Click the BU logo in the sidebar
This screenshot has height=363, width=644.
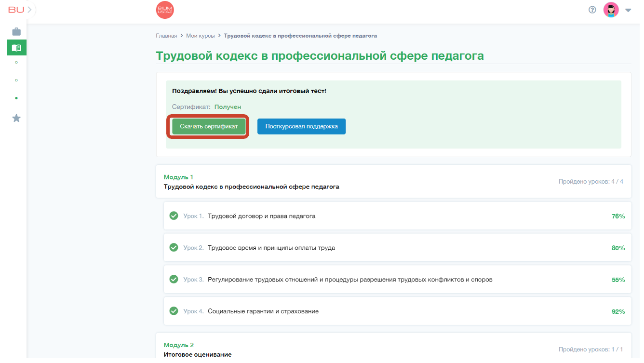point(16,10)
